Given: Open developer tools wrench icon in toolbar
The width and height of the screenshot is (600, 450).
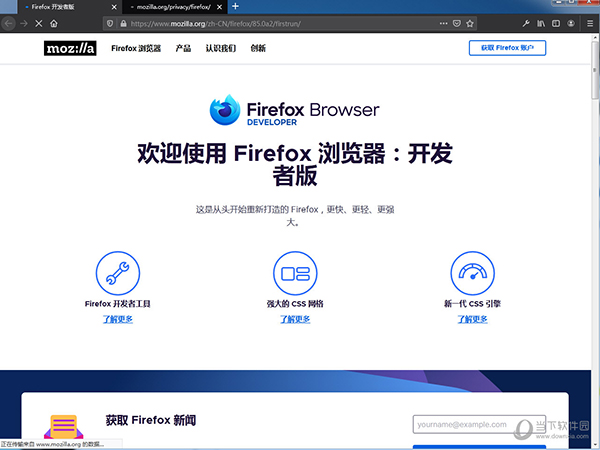Looking at the screenshot, I should pos(526,23).
